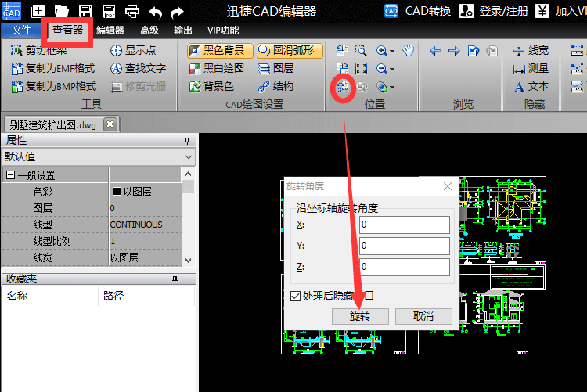This screenshot has width=587, height=392.
Task: Save the drawing with the floppy disk icon
Action: 85,11
